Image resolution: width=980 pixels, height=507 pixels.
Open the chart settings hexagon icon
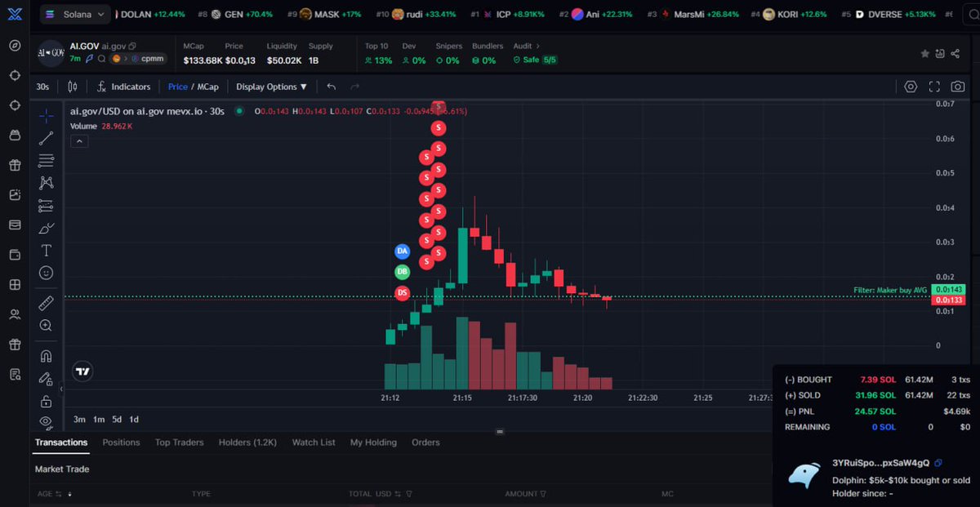click(x=911, y=87)
